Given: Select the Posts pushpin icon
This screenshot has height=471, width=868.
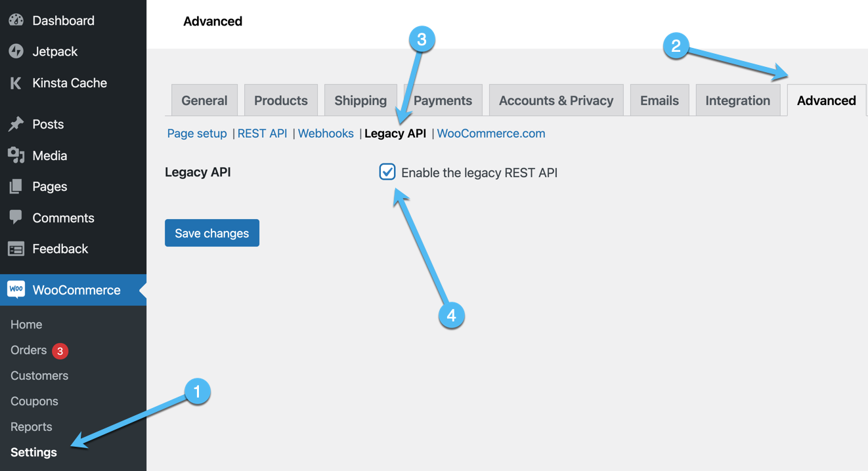Looking at the screenshot, I should [16, 124].
